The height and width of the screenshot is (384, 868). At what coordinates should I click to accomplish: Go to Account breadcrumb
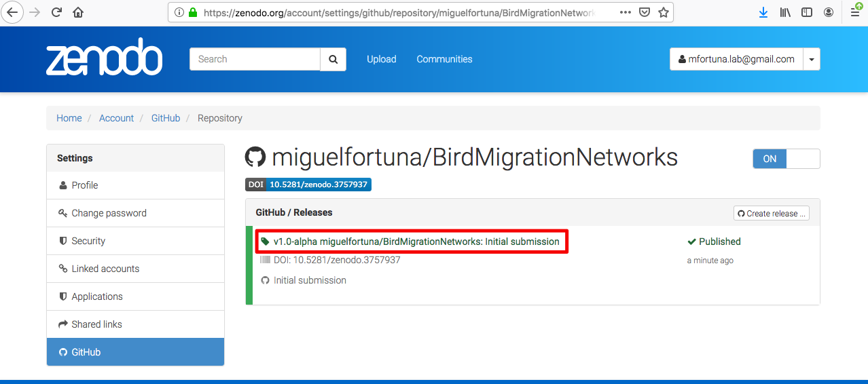pyautogui.click(x=116, y=118)
